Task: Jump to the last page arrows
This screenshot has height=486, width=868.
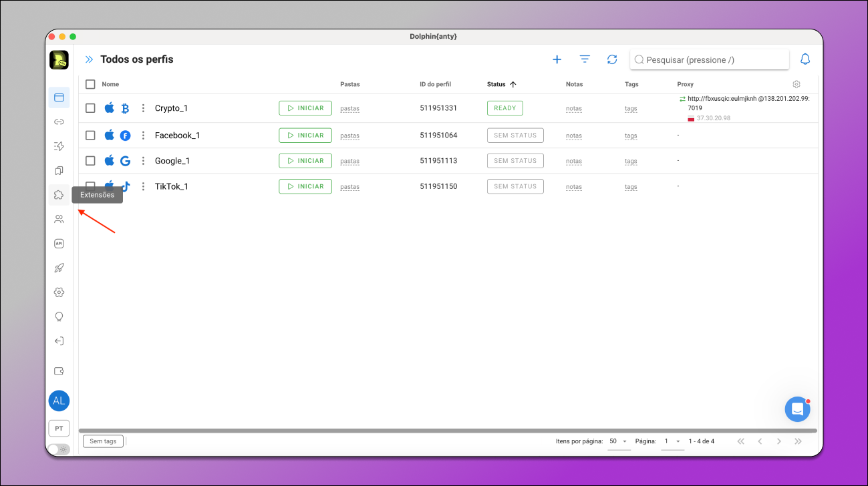Action: point(798,441)
